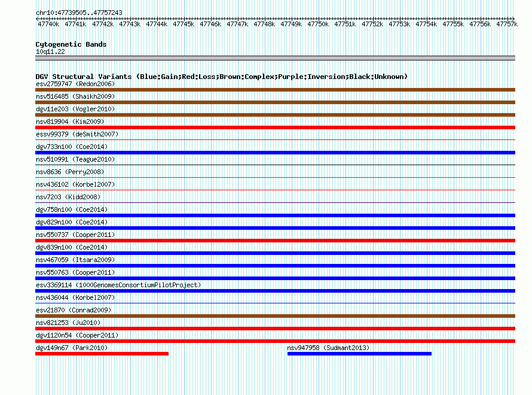
Task: Open the nsv516485 (Shaikh2009) variant
Action: coord(75,96)
